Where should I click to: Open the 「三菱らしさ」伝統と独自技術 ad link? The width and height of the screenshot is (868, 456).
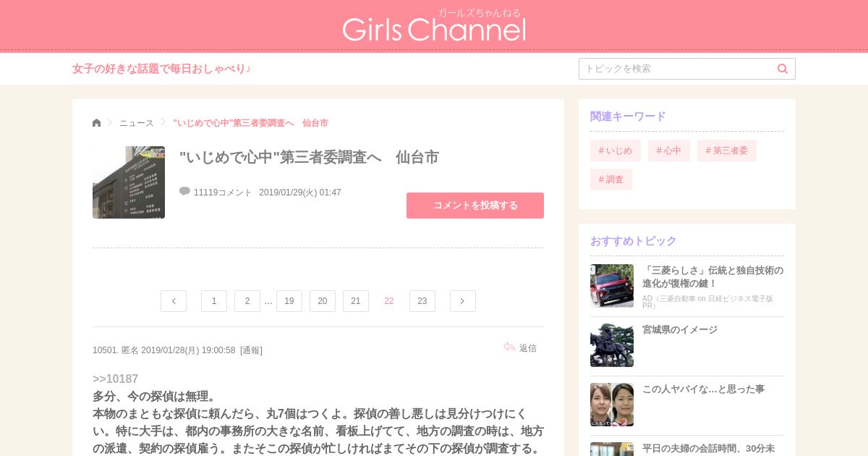712,276
